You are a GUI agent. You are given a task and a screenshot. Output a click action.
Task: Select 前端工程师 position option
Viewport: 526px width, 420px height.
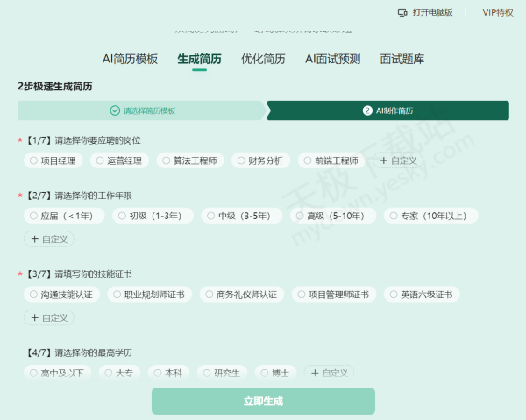point(329,160)
